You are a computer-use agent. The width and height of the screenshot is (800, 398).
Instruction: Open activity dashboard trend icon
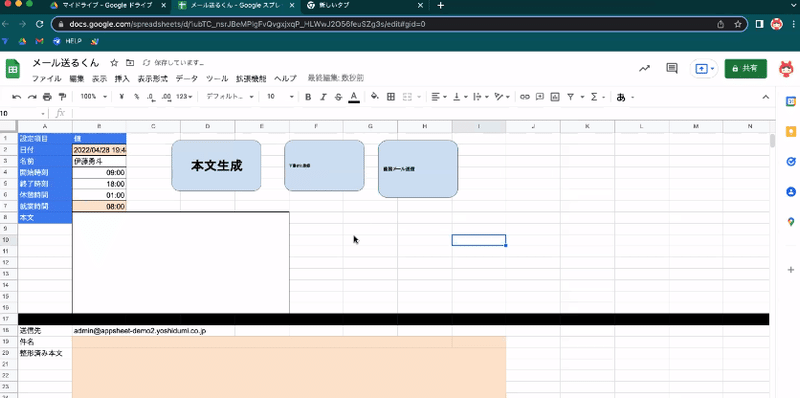pyautogui.click(x=644, y=68)
